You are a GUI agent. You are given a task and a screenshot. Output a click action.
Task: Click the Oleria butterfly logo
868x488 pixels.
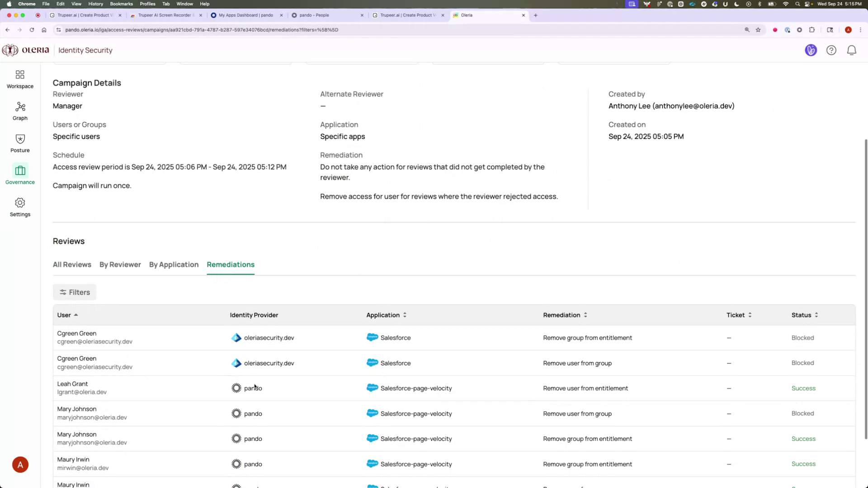point(10,50)
